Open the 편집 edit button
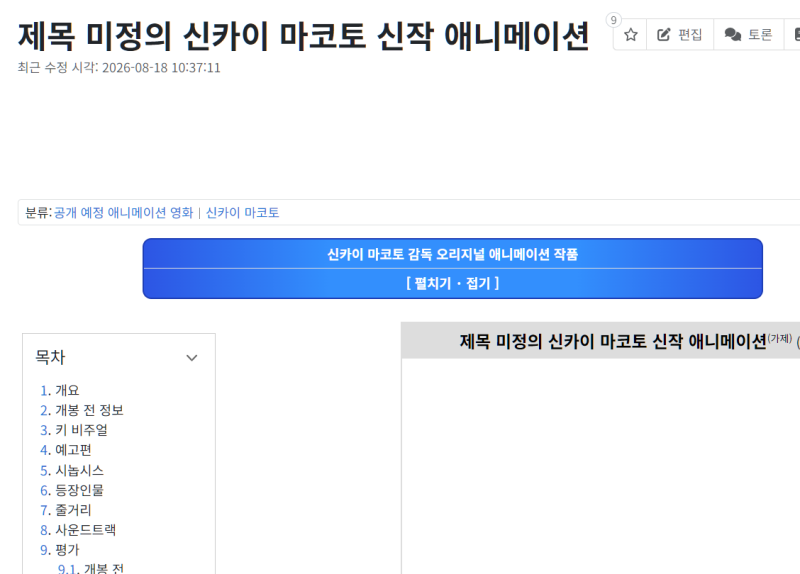Viewport: 800px width, 574px height. click(x=680, y=35)
